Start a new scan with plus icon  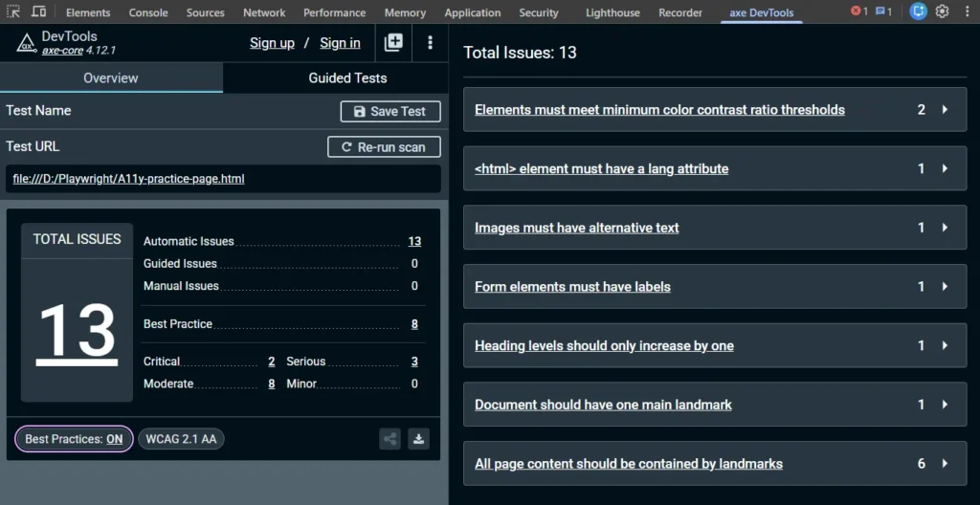[x=393, y=42]
